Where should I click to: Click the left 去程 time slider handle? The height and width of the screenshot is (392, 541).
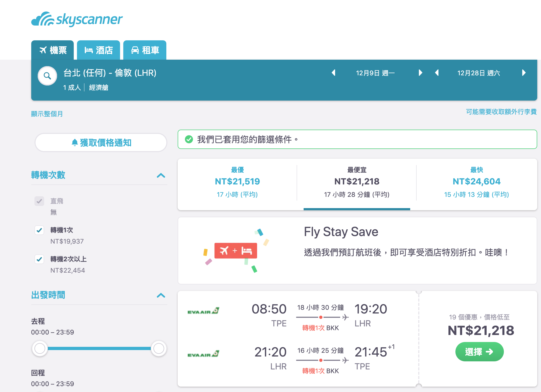pyautogui.click(x=40, y=348)
